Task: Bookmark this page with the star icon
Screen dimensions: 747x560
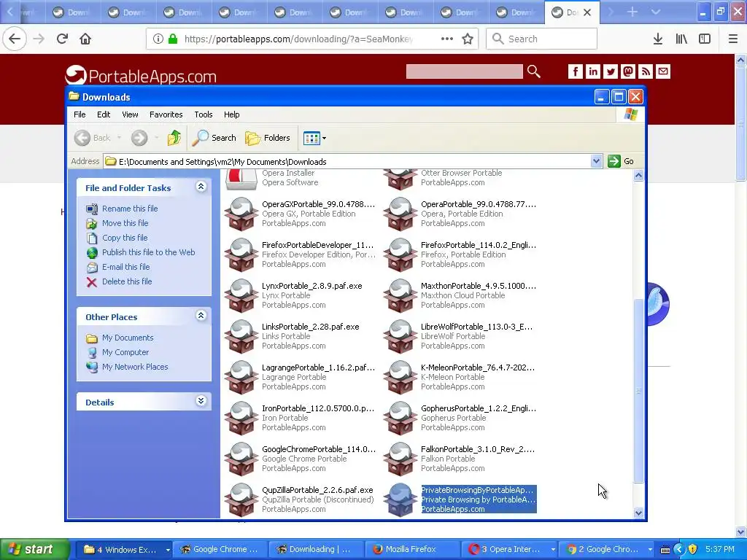Action: point(468,39)
